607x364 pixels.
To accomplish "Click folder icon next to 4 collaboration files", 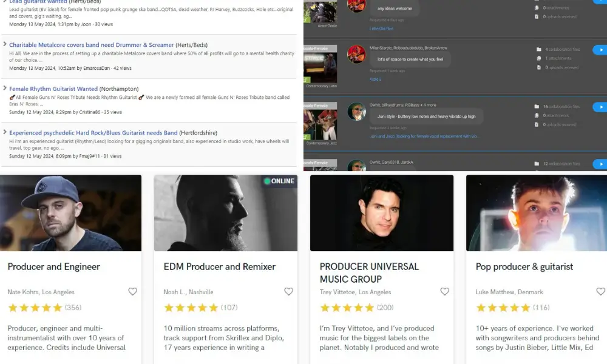I will coord(538,50).
